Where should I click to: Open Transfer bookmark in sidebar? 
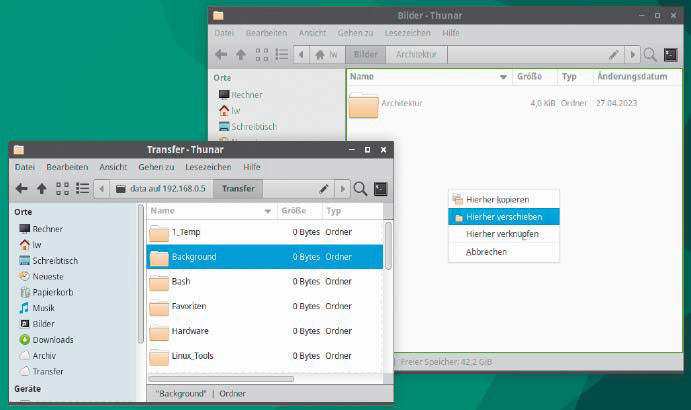point(41,372)
